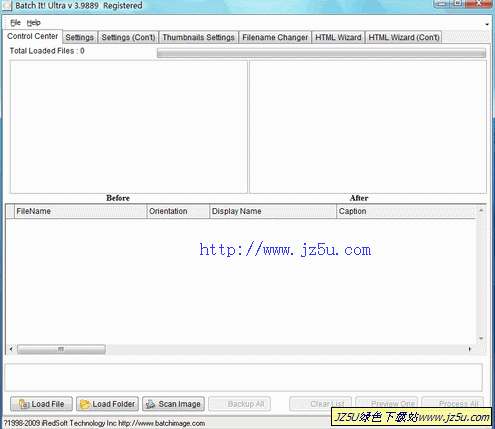Click the Load Folder button

pyautogui.click(x=107, y=404)
